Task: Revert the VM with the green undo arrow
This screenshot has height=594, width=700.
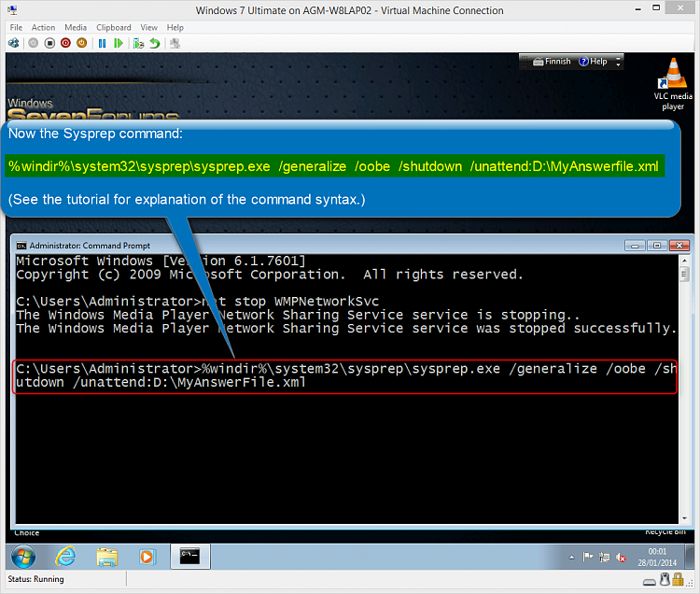Action: pyautogui.click(x=155, y=43)
